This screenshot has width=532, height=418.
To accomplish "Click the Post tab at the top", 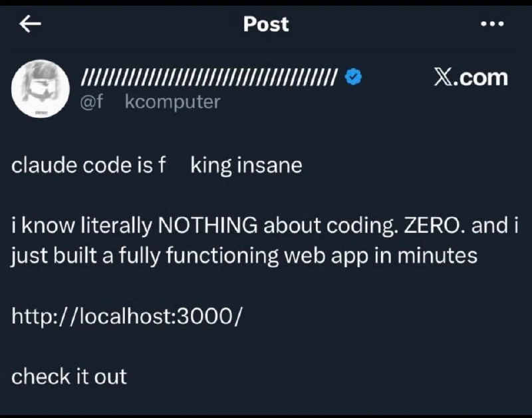I will [265, 24].
